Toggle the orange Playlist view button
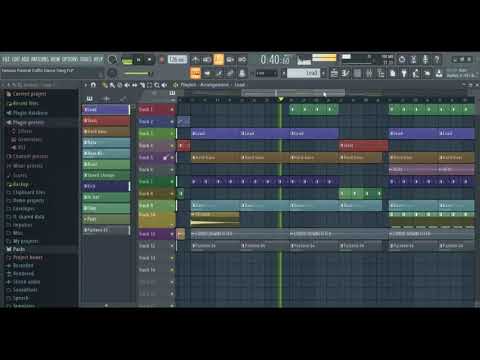 coord(195,73)
